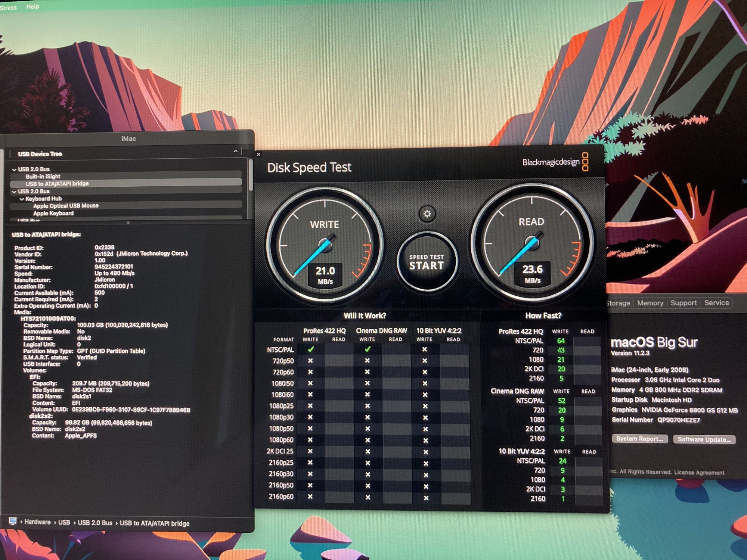The height and width of the screenshot is (560, 747).
Task: Click the Speed Test START button
Action: click(427, 262)
